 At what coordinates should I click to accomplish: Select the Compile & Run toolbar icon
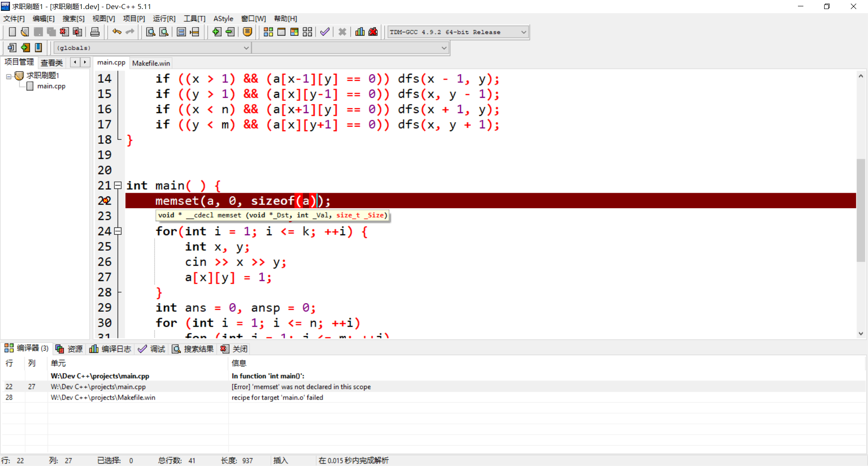click(294, 32)
